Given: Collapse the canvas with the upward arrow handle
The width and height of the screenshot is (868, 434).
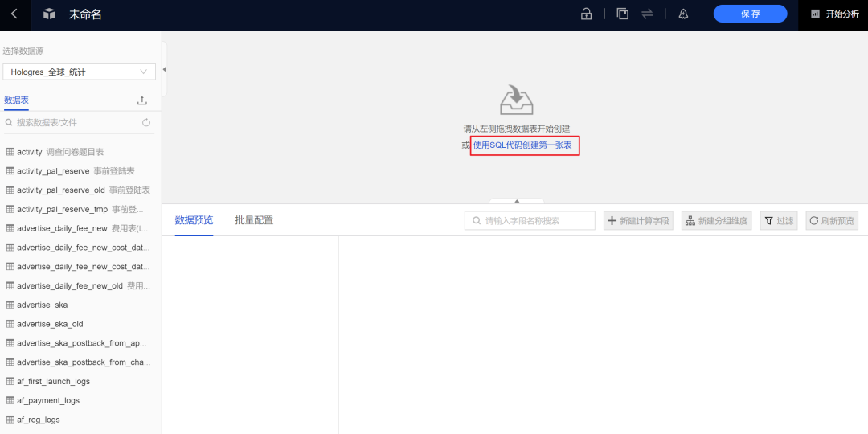Looking at the screenshot, I should (517, 201).
